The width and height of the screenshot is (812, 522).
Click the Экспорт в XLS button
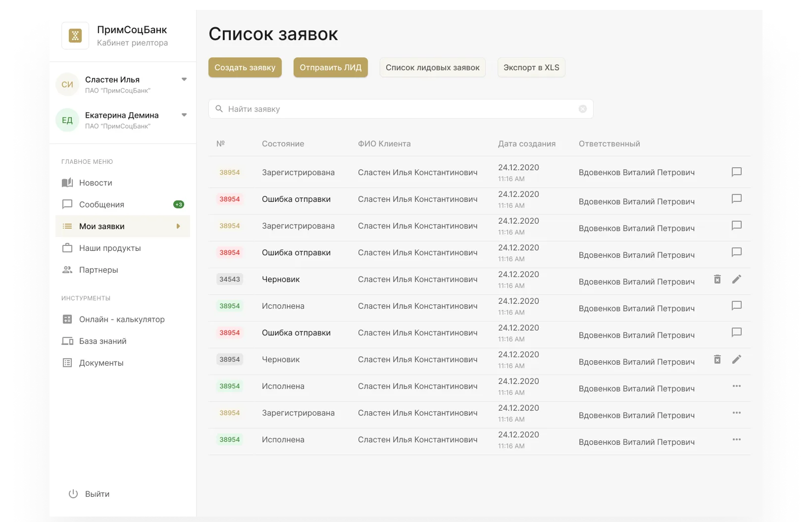click(x=531, y=67)
